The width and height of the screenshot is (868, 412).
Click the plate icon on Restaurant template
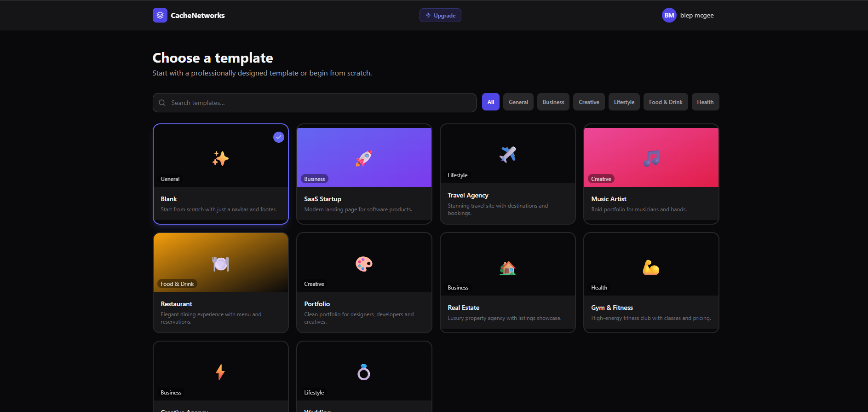pyautogui.click(x=220, y=263)
